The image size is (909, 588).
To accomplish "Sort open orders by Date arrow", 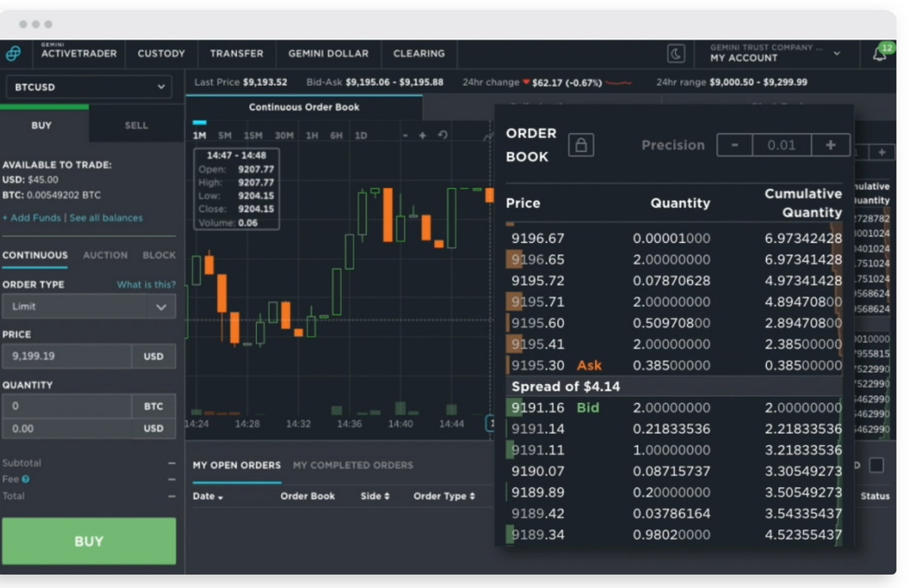I will coord(221,497).
